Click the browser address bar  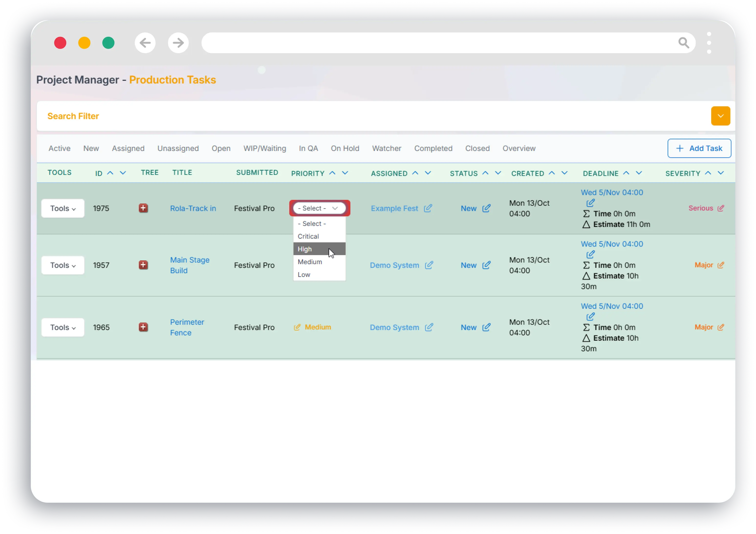click(428, 43)
